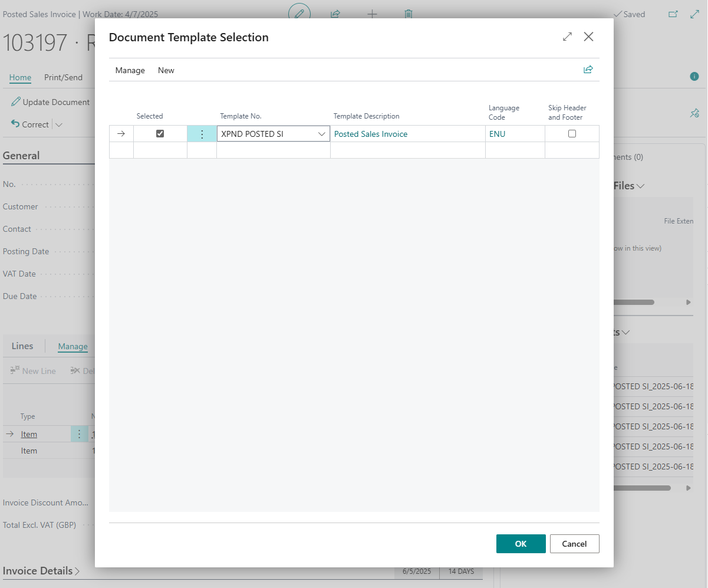
Task: Click the information icon on the right
Action: click(x=694, y=77)
